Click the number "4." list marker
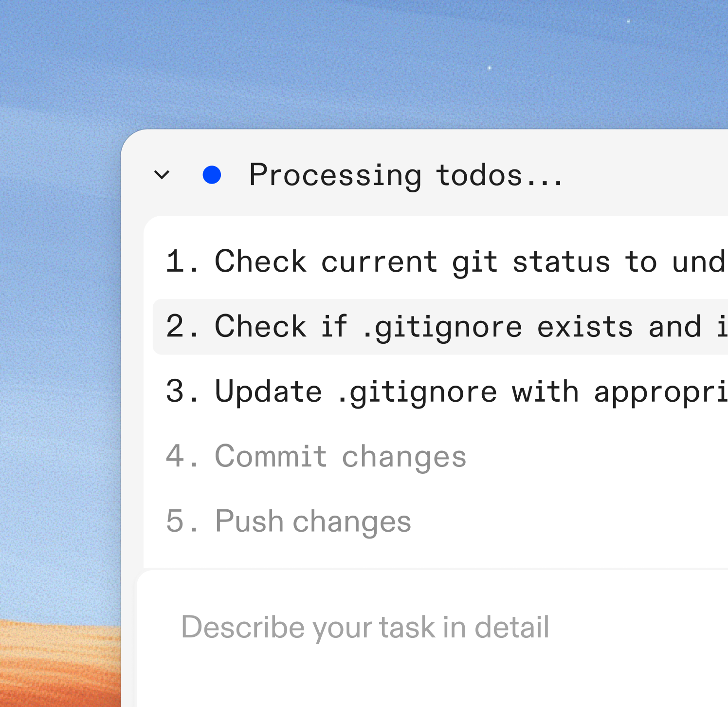This screenshot has height=707, width=728. coord(182,456)
